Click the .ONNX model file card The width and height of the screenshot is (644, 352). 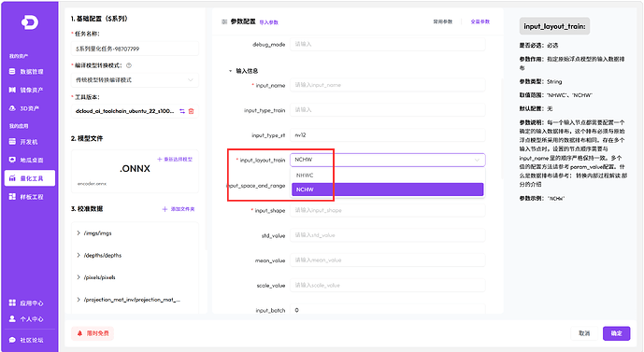tap(135, 171)
